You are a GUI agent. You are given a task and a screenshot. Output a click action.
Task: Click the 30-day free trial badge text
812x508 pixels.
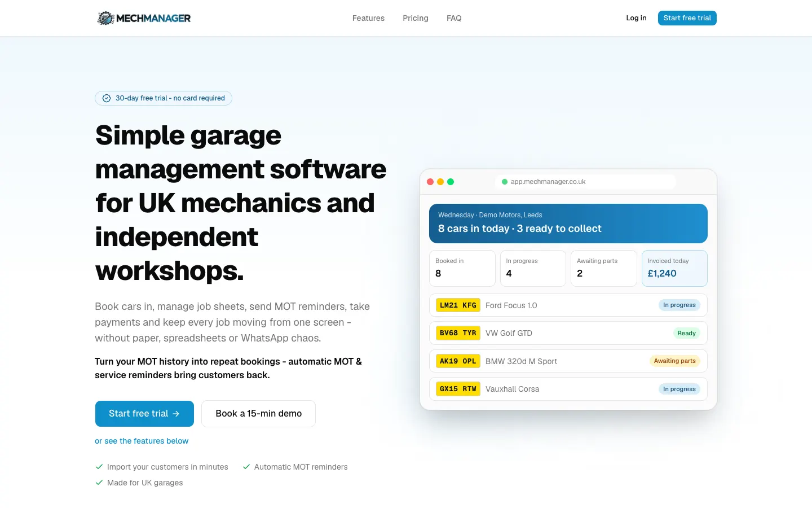pos(170,98)
